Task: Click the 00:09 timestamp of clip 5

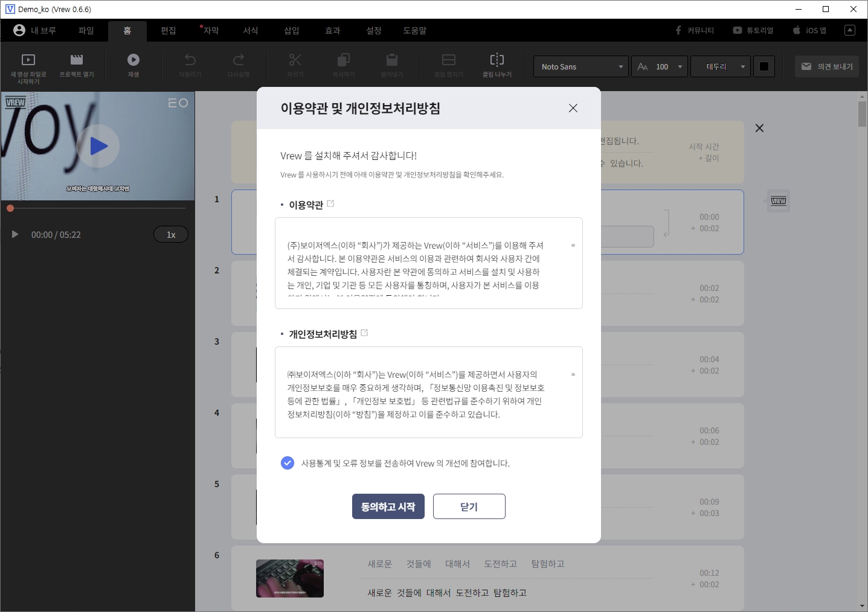Action: 709,502
